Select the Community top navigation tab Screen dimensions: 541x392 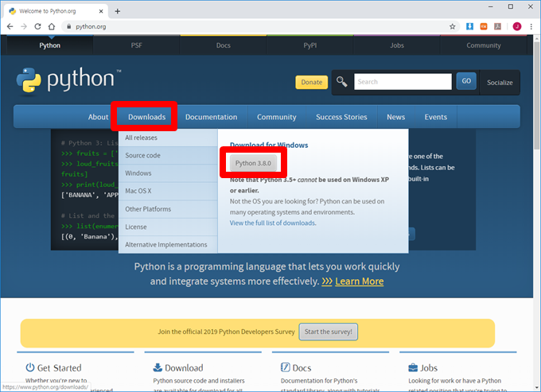point(484,45)
